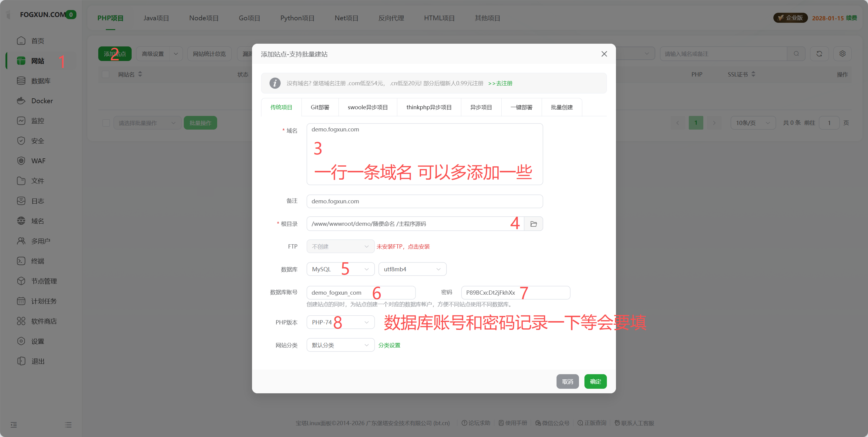Check the select-all checkbox in the site table header
The height and width of the screenshot is (437, 868).
click(106, 74)
